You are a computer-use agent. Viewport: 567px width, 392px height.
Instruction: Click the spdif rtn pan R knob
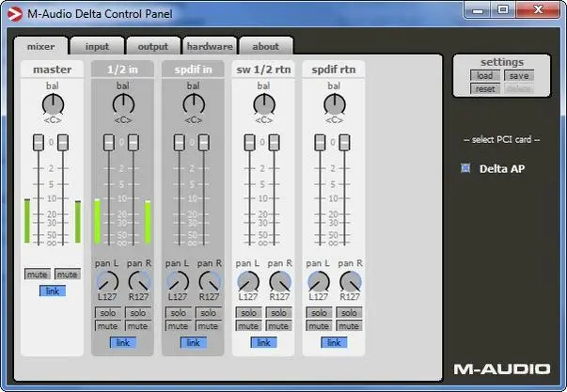click(350, 282)
